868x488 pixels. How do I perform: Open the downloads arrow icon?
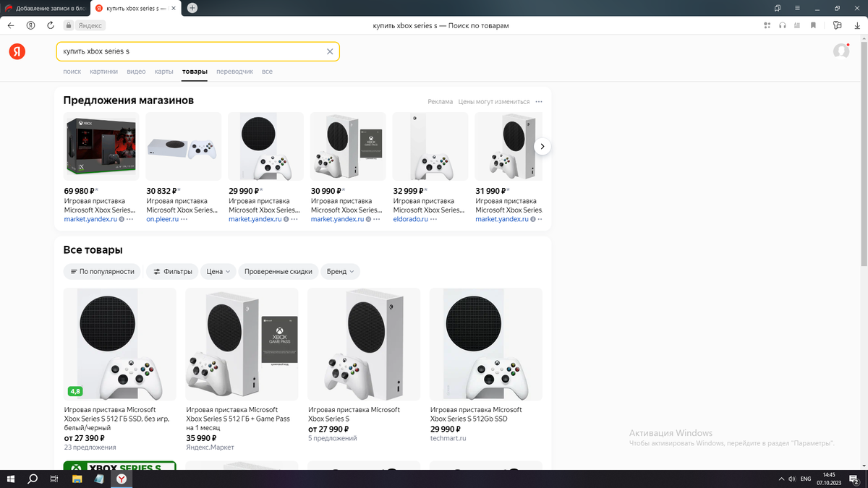856,25
